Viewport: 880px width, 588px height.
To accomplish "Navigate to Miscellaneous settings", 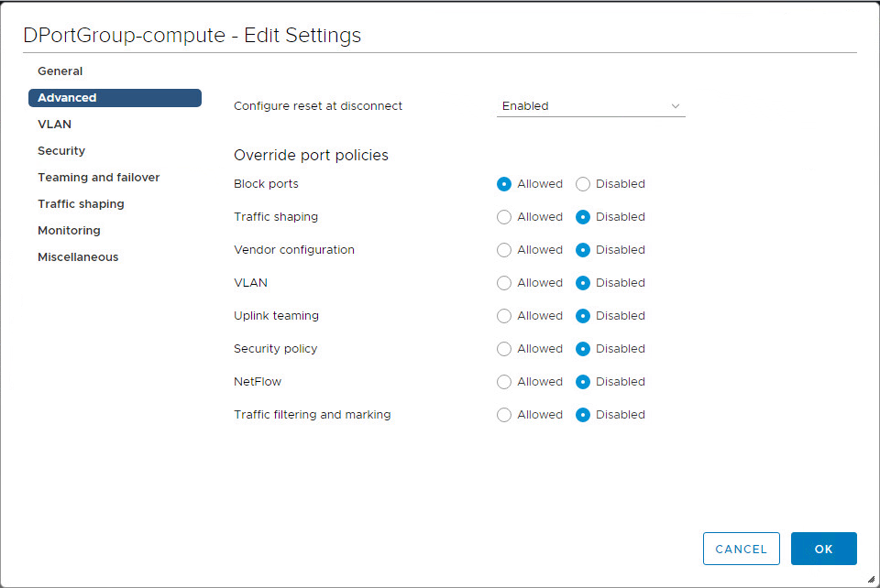I will click(x=78, y=257).
